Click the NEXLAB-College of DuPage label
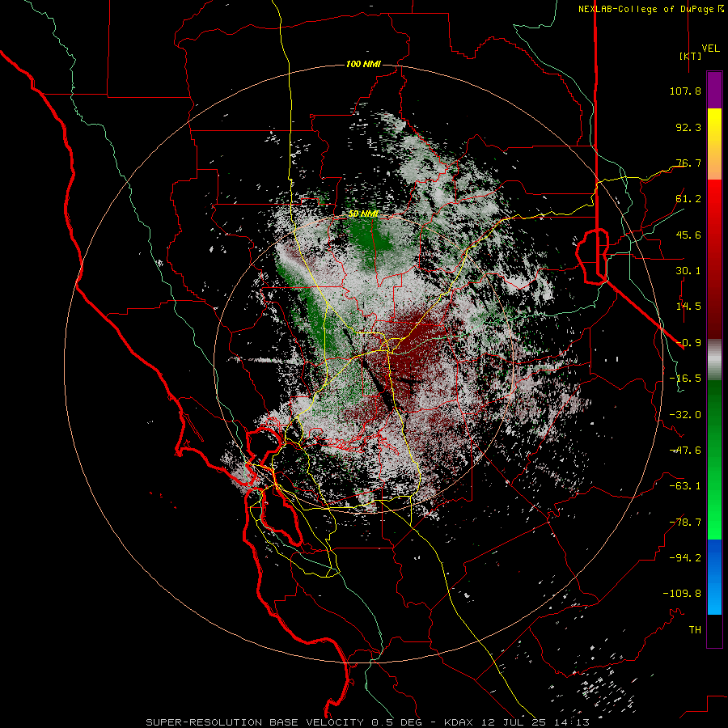 coord(650,9)
